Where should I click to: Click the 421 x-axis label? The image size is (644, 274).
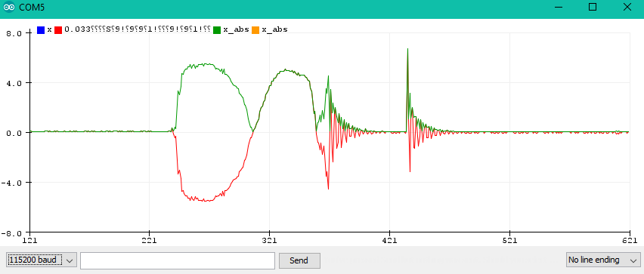pos(389,240)
